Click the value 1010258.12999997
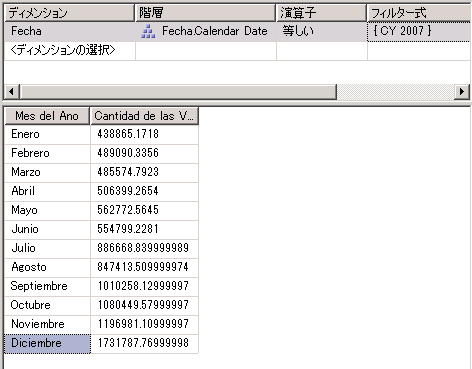 point(144,287)
